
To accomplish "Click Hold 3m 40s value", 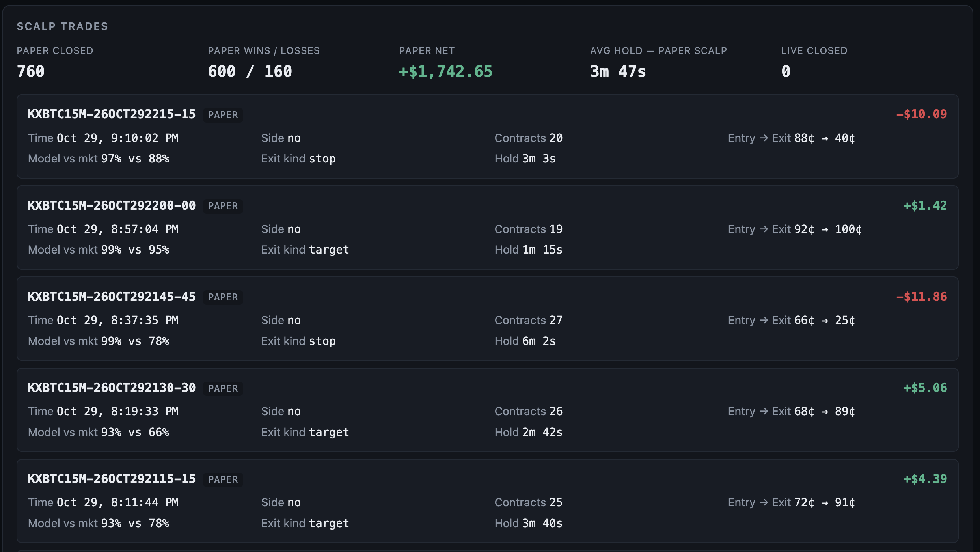I will (x=542, y=523).
